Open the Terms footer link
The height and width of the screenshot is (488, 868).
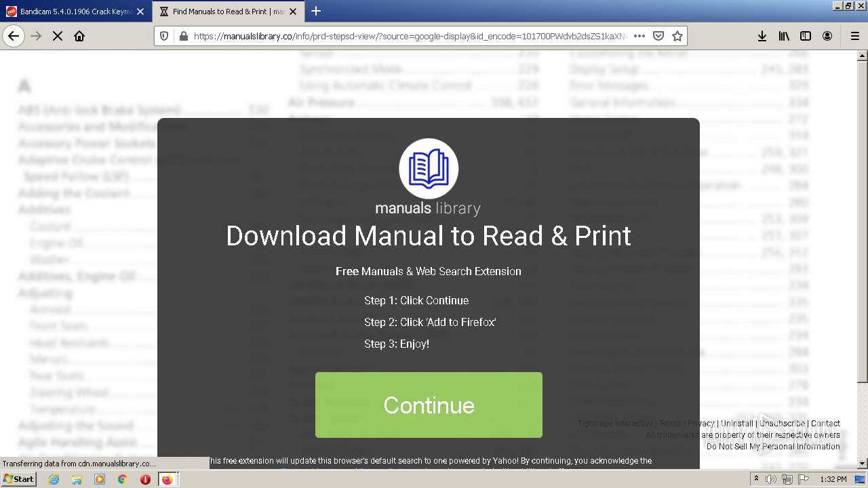tap(670, 424)
